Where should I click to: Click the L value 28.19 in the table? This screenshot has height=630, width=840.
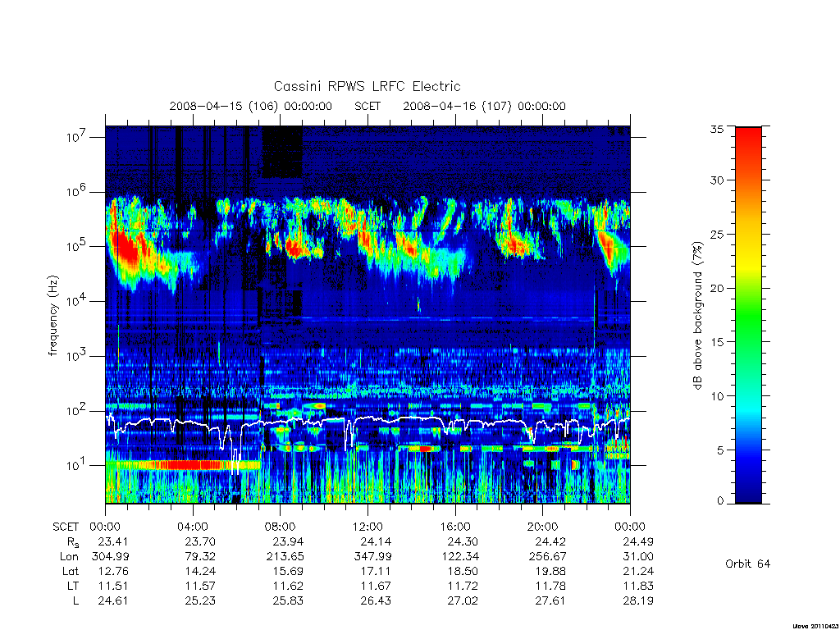637,600
